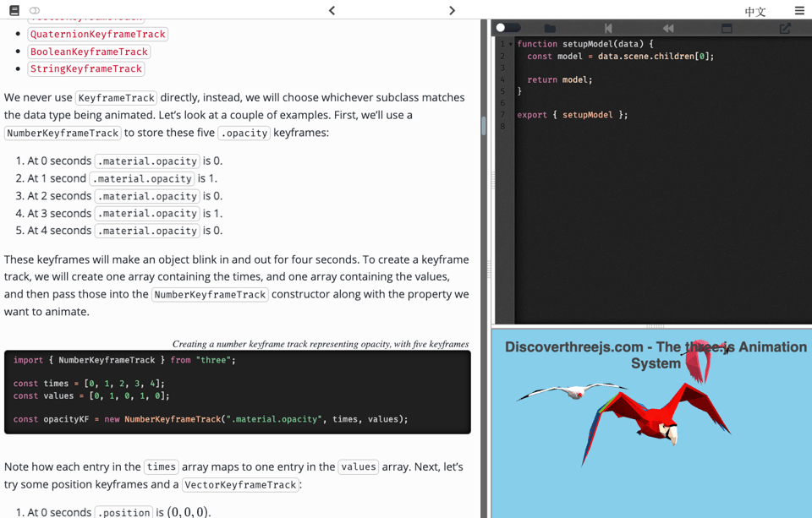Click the white stork in the 3D preview
Image resolution: width=812 pixels, height=518 pixels.
coord(568,391)
